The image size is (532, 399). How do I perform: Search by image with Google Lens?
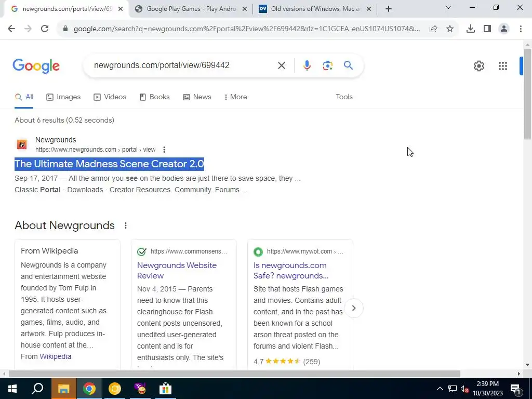(x=328, y=65)
